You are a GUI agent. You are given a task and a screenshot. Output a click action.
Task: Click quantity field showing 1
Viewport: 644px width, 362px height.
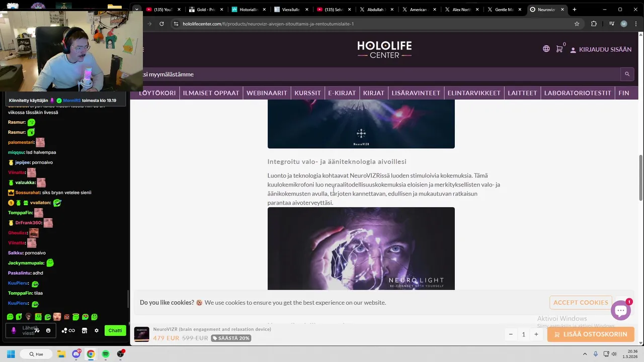click(x=523, y=334)
